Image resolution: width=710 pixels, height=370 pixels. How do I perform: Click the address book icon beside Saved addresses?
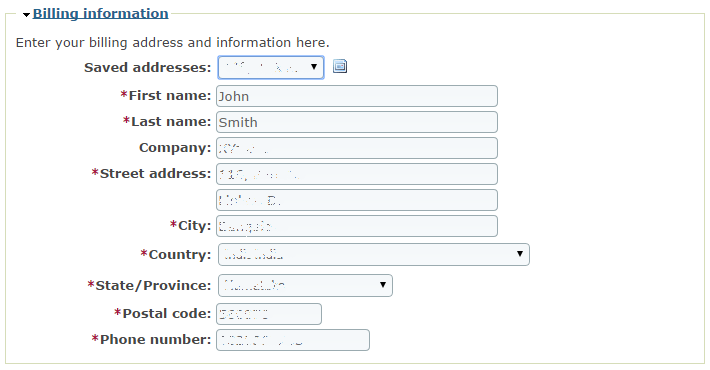click(x=340, y=66)
